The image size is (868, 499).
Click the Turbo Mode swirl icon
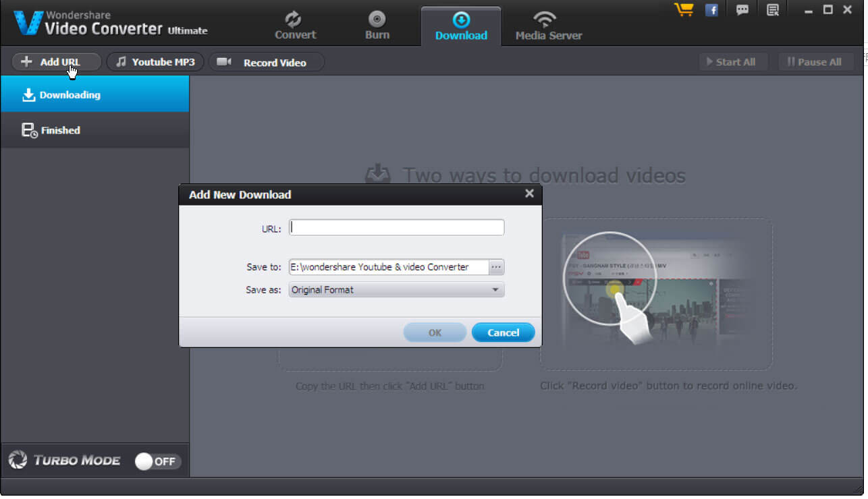(18, 460)
